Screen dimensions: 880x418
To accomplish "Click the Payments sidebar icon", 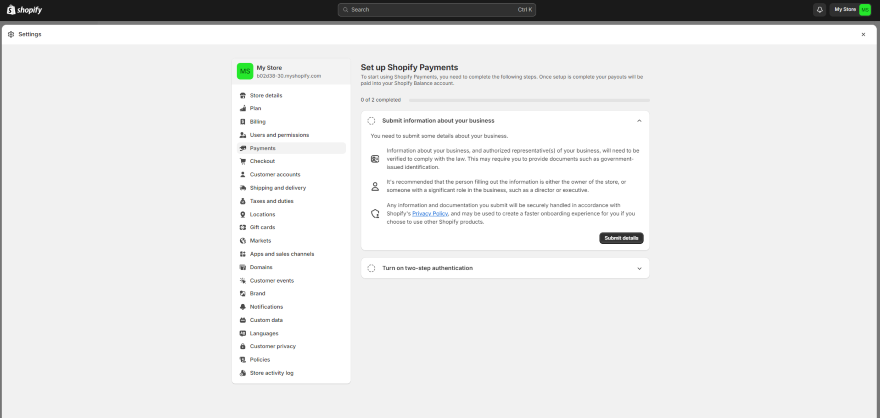I will 242,148.
